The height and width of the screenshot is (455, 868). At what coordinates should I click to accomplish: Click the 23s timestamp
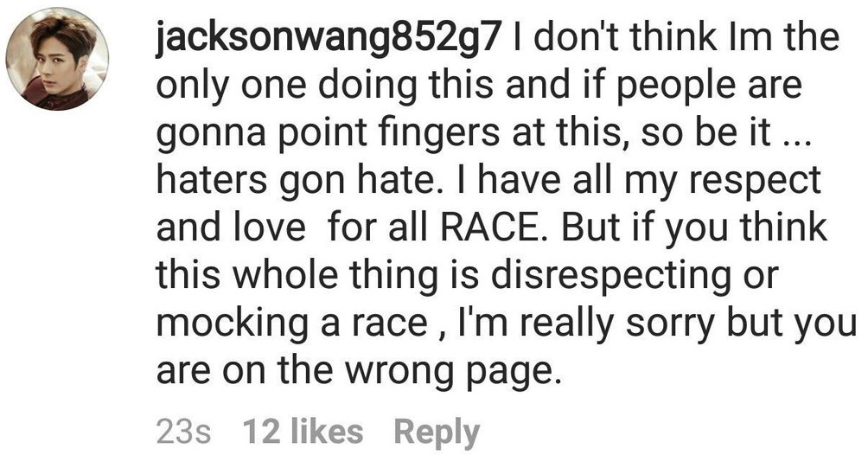pos(183,432)
